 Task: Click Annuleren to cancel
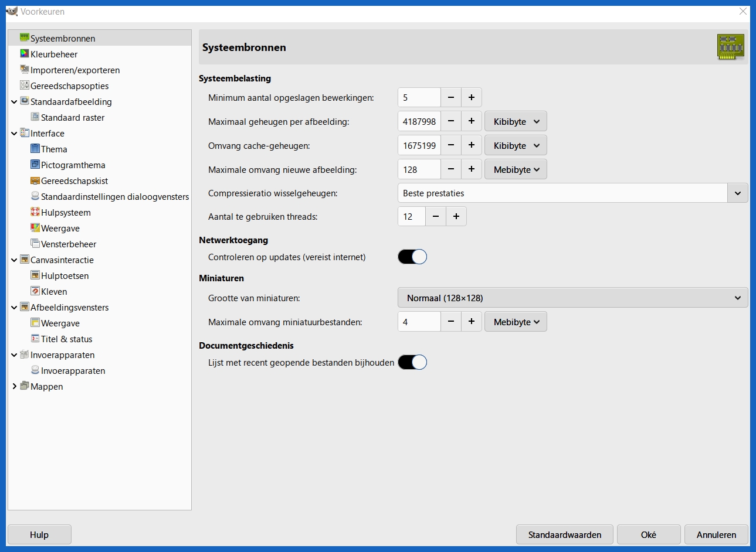click(716, 534)
